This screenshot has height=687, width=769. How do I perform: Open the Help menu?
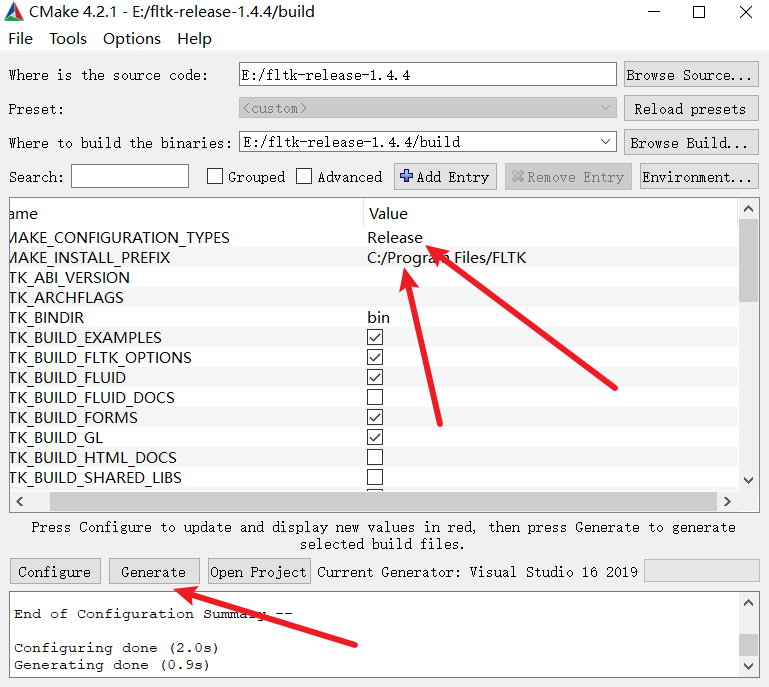(194, 39)
